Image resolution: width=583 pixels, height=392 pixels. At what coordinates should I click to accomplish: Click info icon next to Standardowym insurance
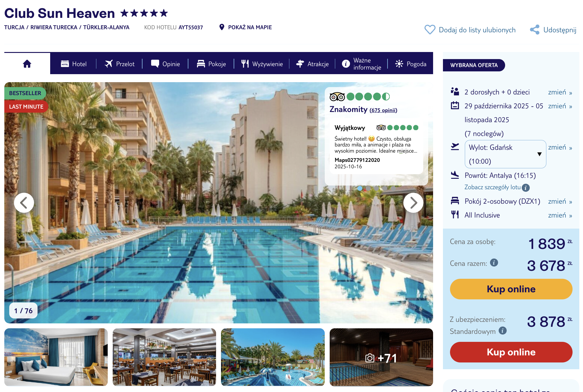click(x=503, y=330)
